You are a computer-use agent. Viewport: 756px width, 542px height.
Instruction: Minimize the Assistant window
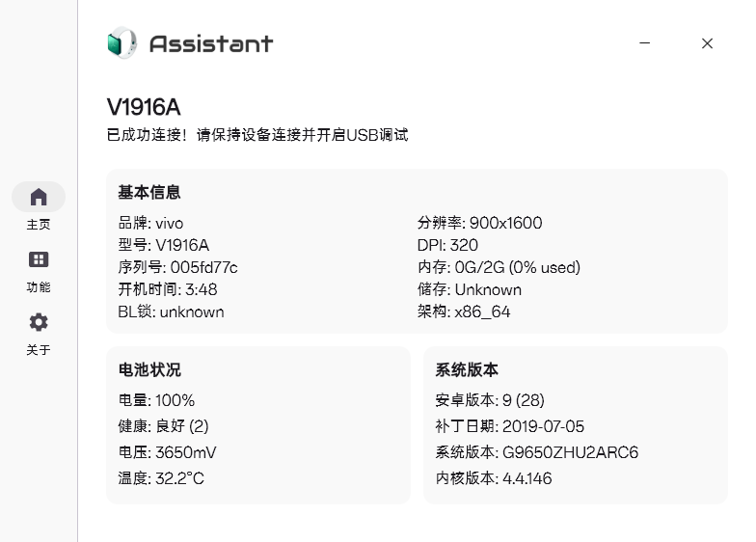coord(645,43)
